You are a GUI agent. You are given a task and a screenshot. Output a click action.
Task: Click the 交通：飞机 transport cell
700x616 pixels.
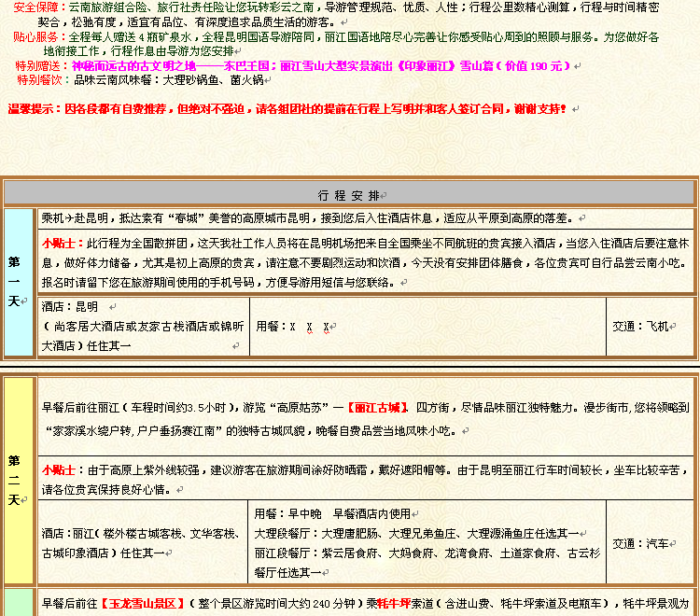[644, 327]
